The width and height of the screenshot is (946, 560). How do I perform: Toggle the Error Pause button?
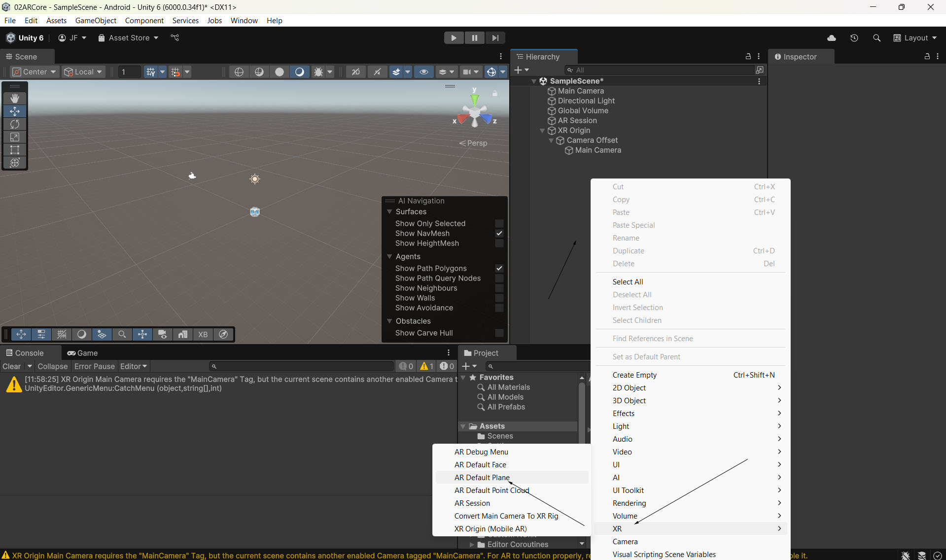click(x=94, y=366)
